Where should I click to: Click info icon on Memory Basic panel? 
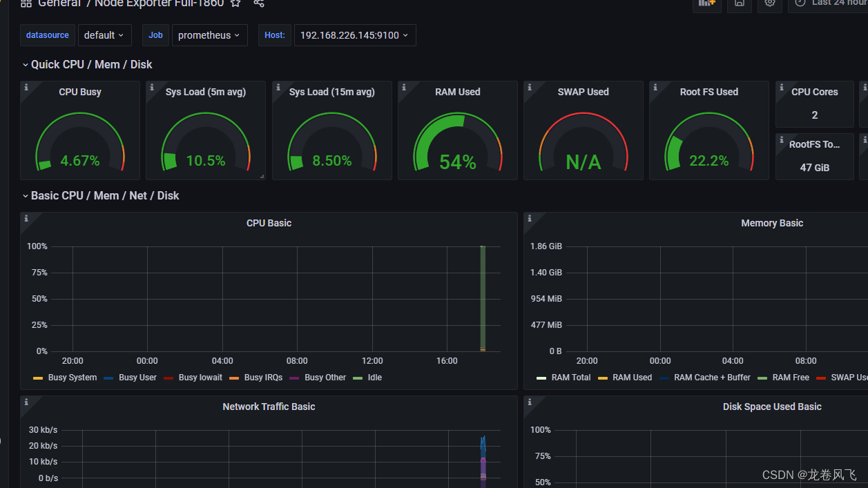530,219
